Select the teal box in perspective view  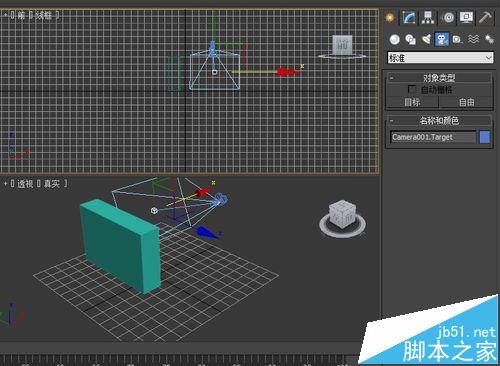click(120, 247)
